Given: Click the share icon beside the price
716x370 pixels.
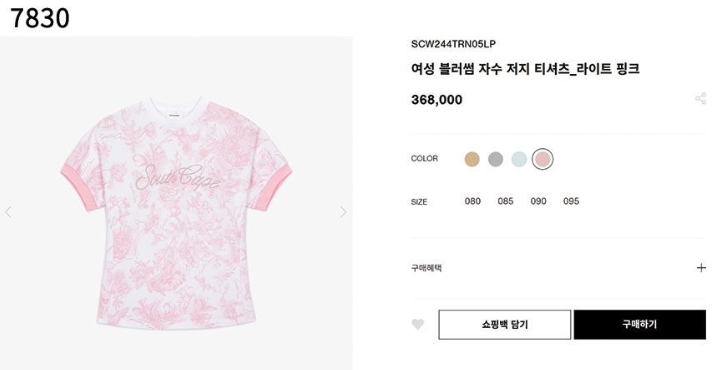Looking at the screenshot, I should (x=700, y=98).
